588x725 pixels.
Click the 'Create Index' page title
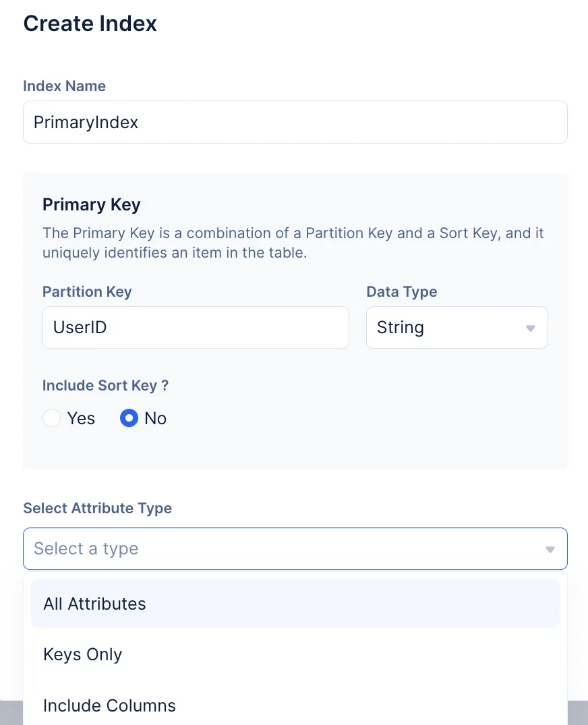pyautogui.click(x=90, y=24)
